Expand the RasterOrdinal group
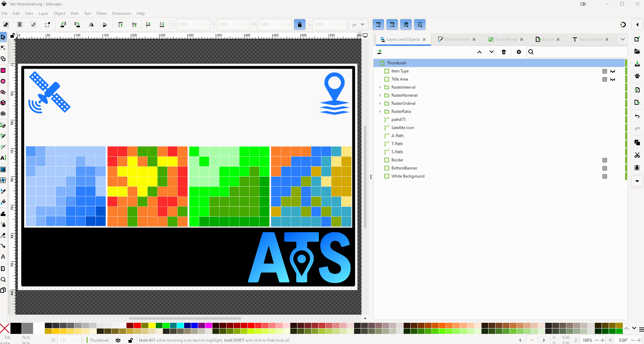Image resolution: width=644 pixels, height=344 pixels. point(380,103)
